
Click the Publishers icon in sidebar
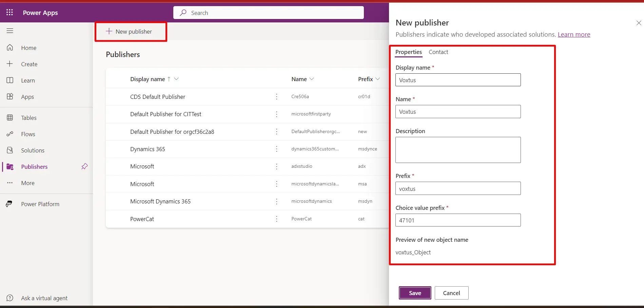tap(10, 166)
